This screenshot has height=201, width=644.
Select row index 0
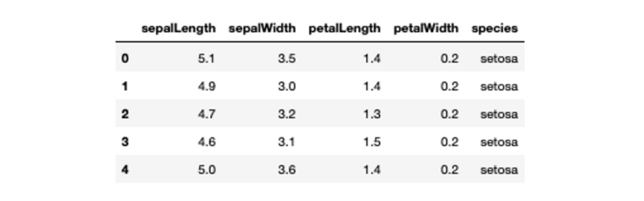tap(125, 59)
